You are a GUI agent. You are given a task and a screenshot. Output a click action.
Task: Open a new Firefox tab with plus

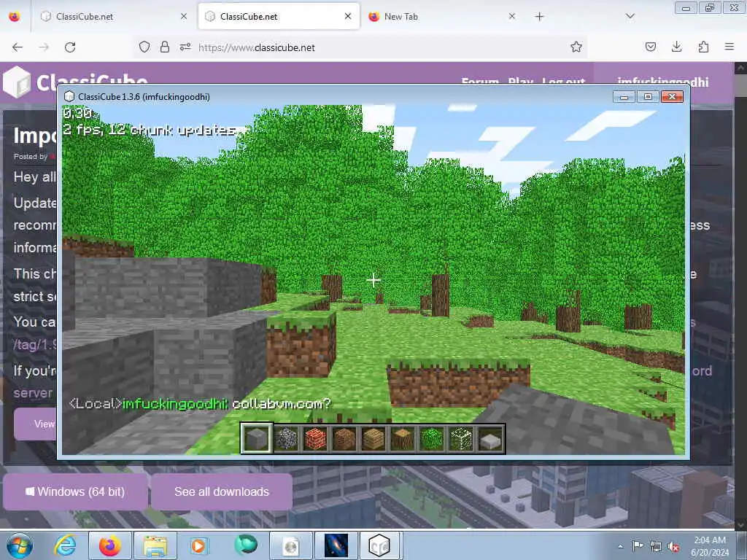tap(539, 17)
